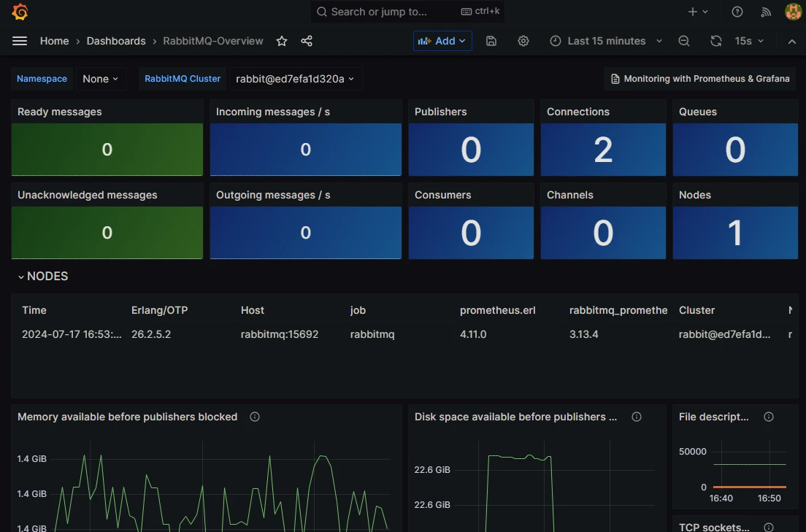Open Grafana help via question mark icon
The image size is (806, 532).
pos(737,12)
